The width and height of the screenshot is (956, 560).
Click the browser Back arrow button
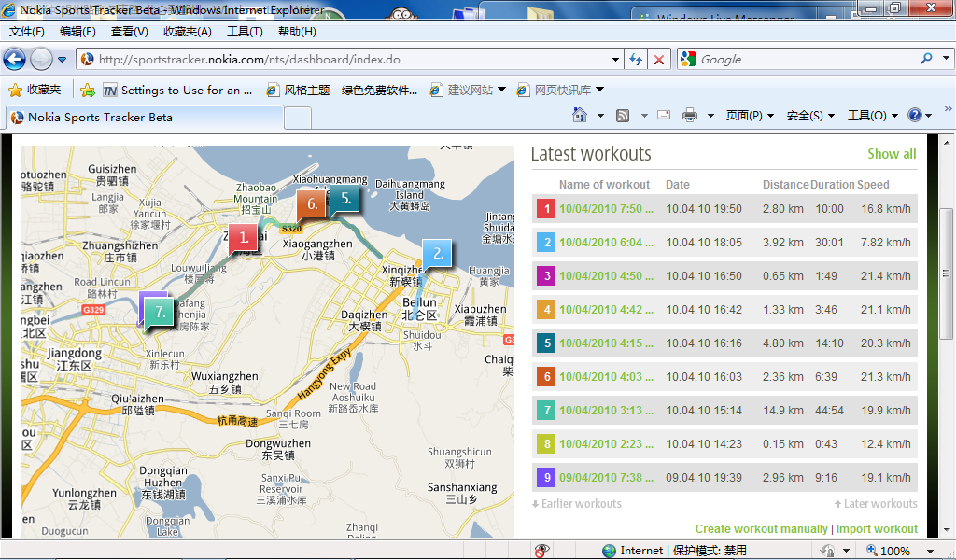(15, 59)
